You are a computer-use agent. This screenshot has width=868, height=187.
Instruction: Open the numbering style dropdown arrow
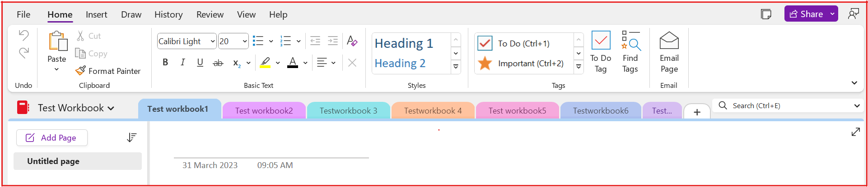pyautogui.click(x=299, y=41)
